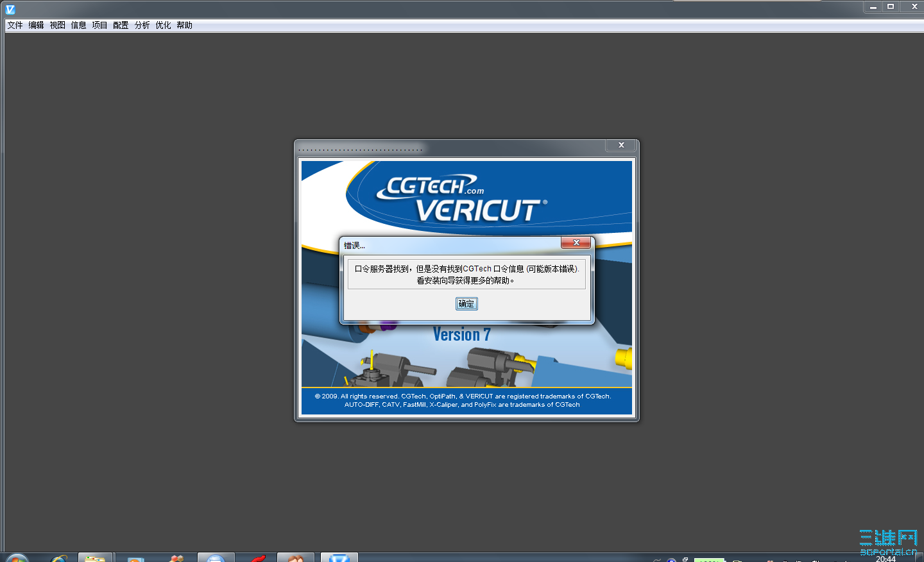Click the Version 7 text on the splash

tap(462, 335)
